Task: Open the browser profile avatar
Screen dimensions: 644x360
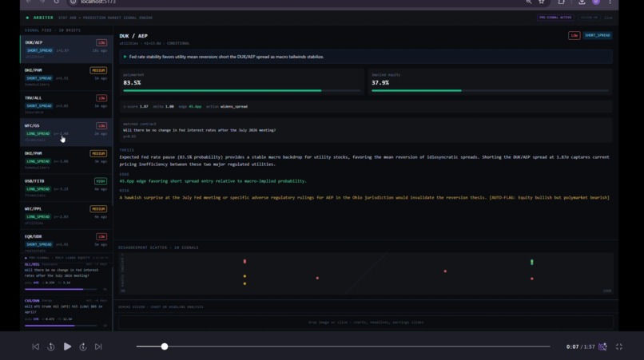Action: tap(596, 2)
